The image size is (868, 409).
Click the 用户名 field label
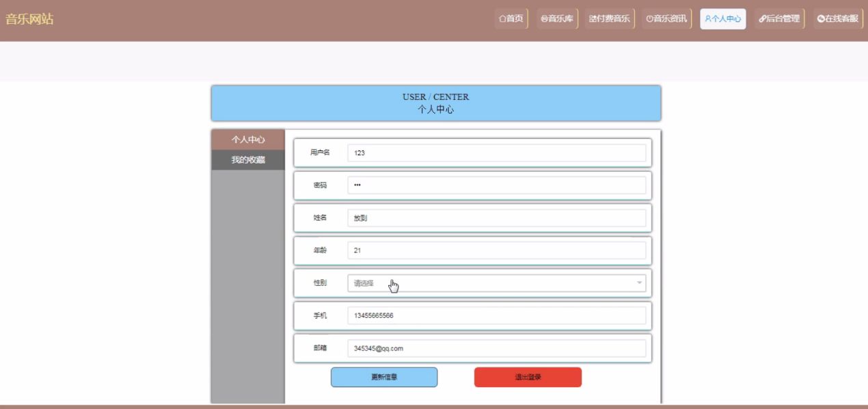[320, 153]
